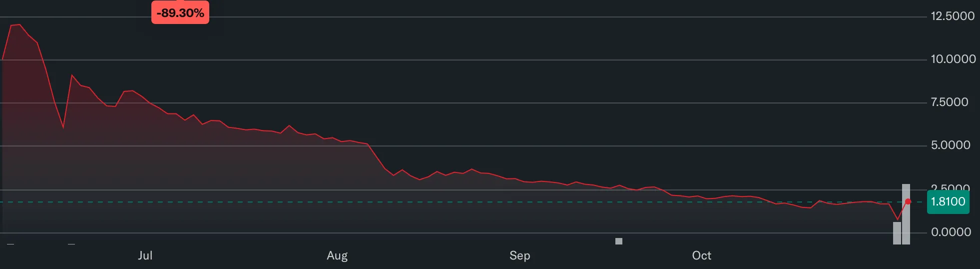Screen dimensions: 980x269
Task: Click the red last-price dot on chart line
Action: (x=908, y=201)
